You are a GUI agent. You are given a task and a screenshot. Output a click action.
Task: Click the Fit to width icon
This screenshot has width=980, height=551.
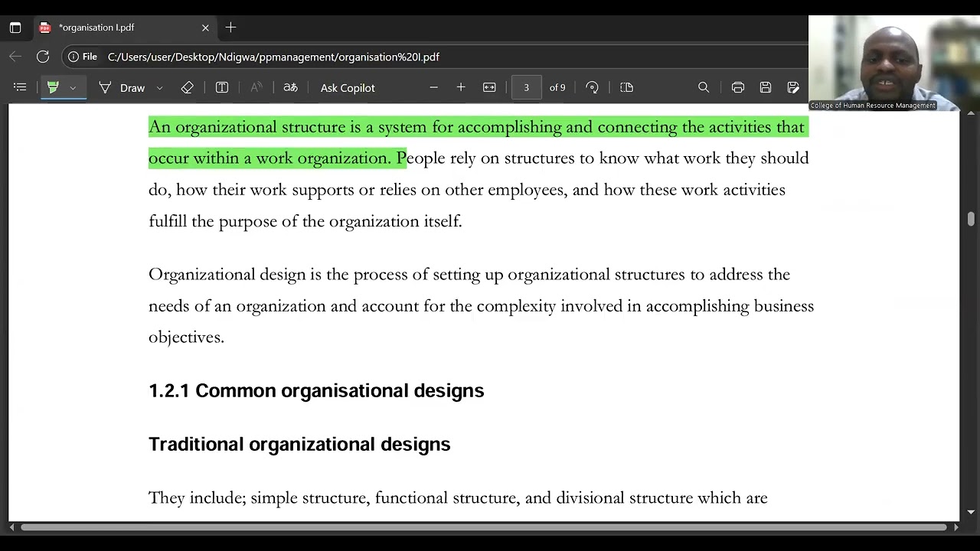[489, 88]
